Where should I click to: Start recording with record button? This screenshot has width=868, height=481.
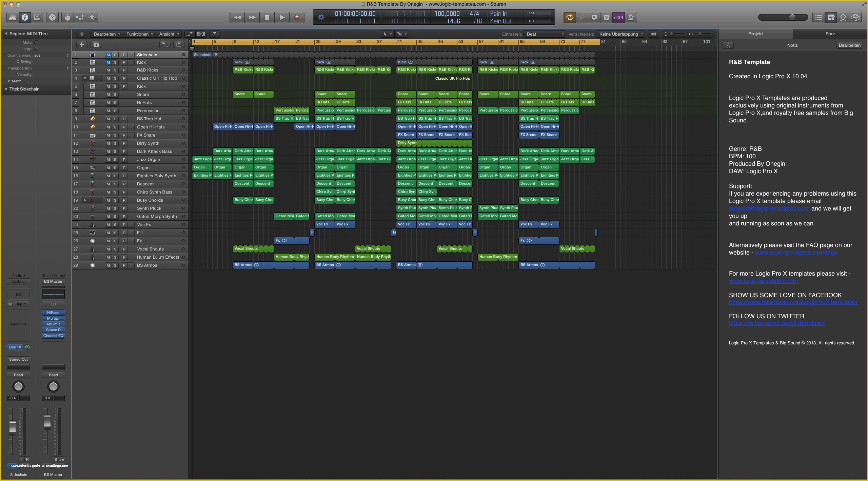pyautogui.click(x=297, y=17)
